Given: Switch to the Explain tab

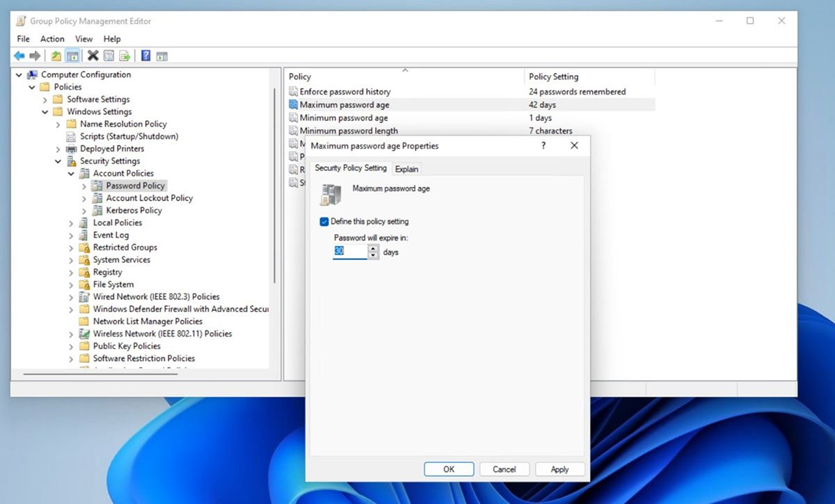Looking at the screenshot, I should click(406, 168).
